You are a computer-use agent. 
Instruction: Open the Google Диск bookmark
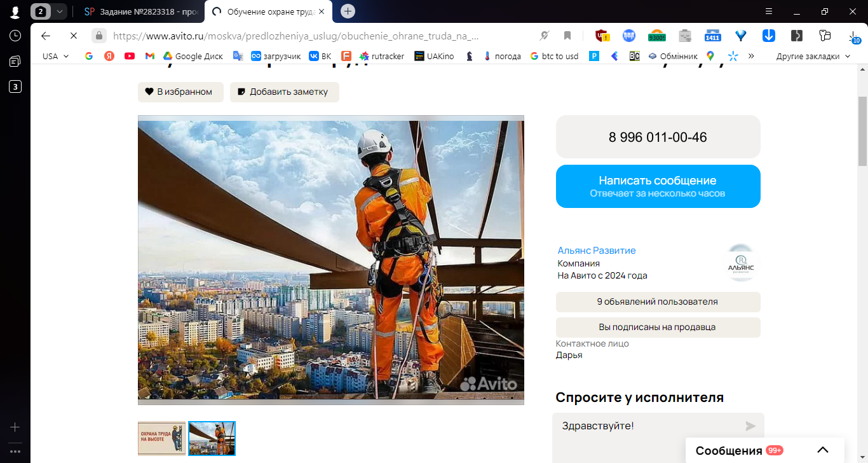coord(193,56)
